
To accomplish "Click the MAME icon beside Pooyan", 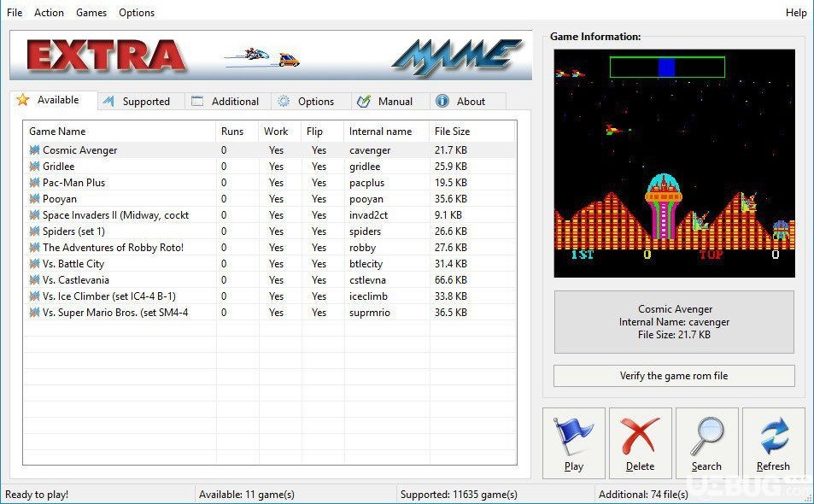I will 34,199.
